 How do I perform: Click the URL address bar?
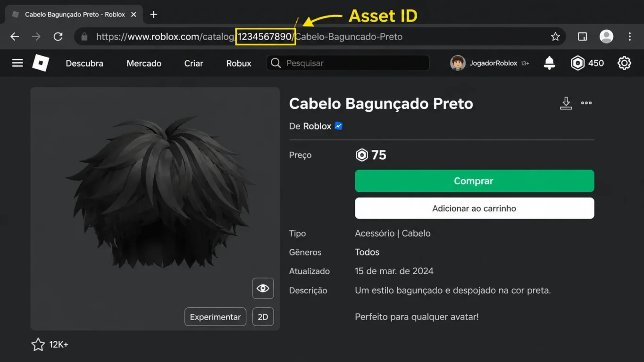click(320, 37)
